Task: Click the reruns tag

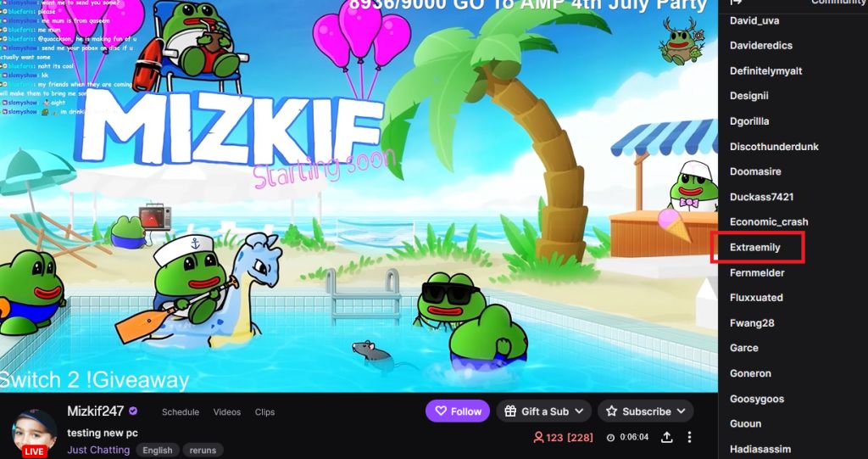Action: coord(203,451)
